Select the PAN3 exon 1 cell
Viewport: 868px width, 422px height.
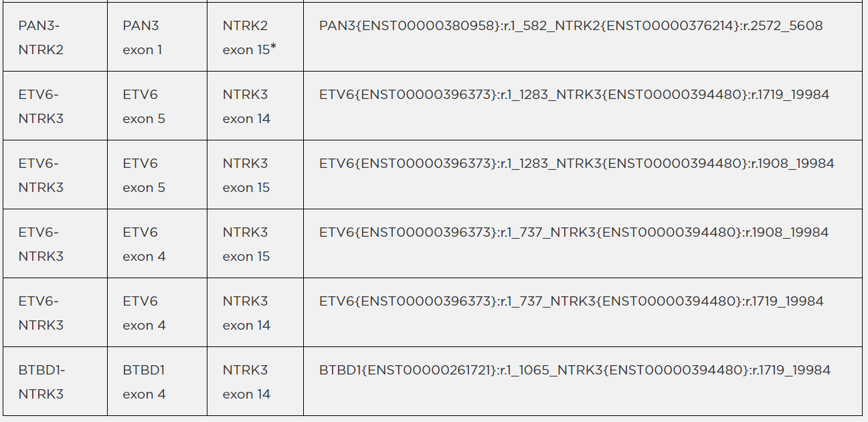(x=142, y=37)
